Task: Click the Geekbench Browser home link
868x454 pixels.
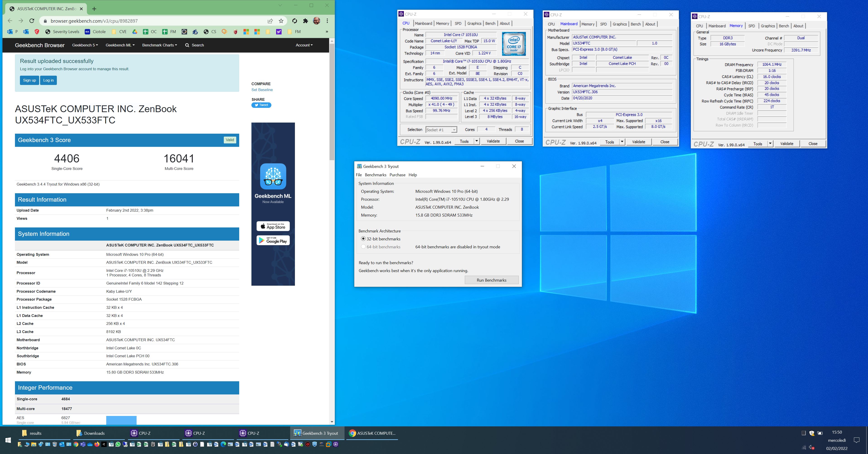Action: click(39, 45)
